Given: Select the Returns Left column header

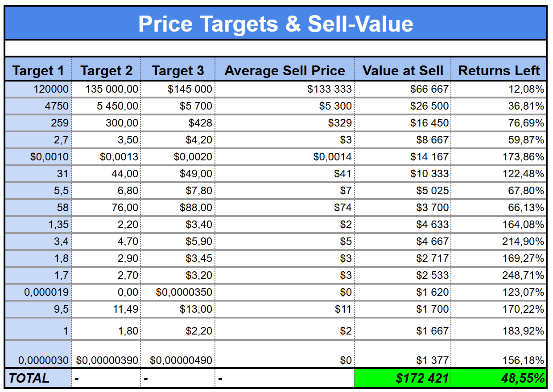Looking at the screenshot, I should coord(499,70).
